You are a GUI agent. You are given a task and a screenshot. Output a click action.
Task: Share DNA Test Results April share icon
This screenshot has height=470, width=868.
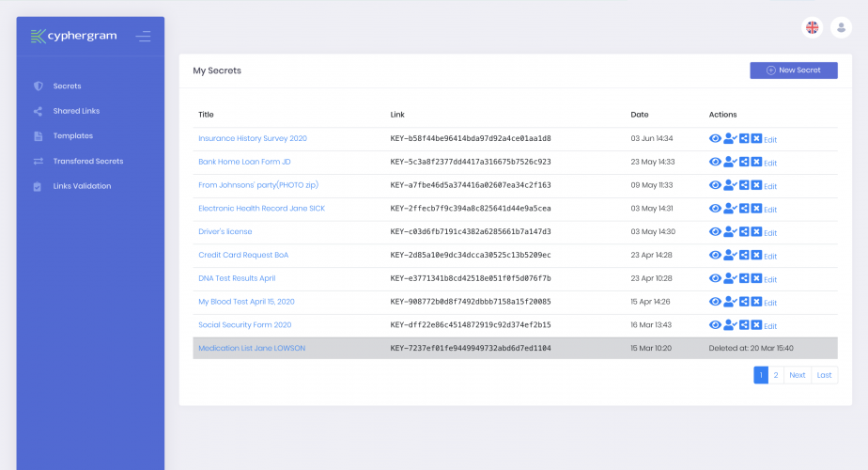(x=745, y=278)
